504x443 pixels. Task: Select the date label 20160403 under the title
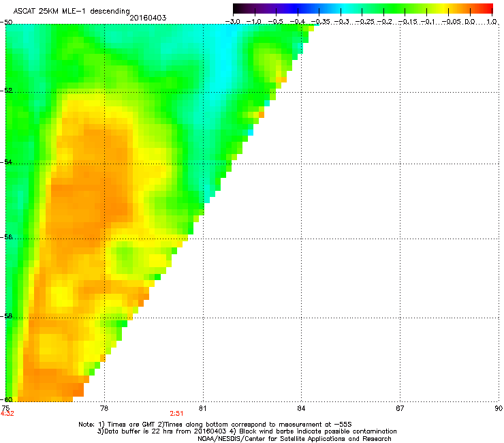tap(148, 18)
